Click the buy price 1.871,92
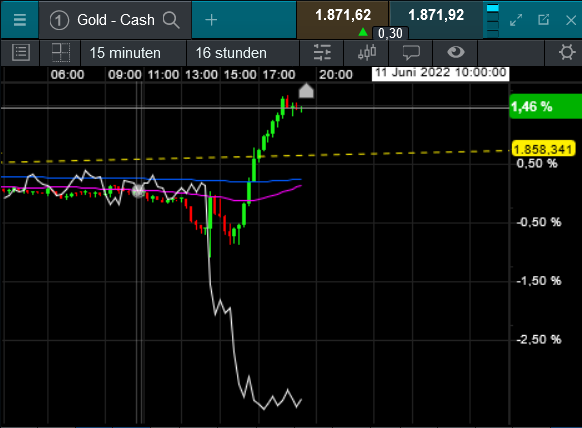Screen dimensions: 582x428 pos(436,16)
